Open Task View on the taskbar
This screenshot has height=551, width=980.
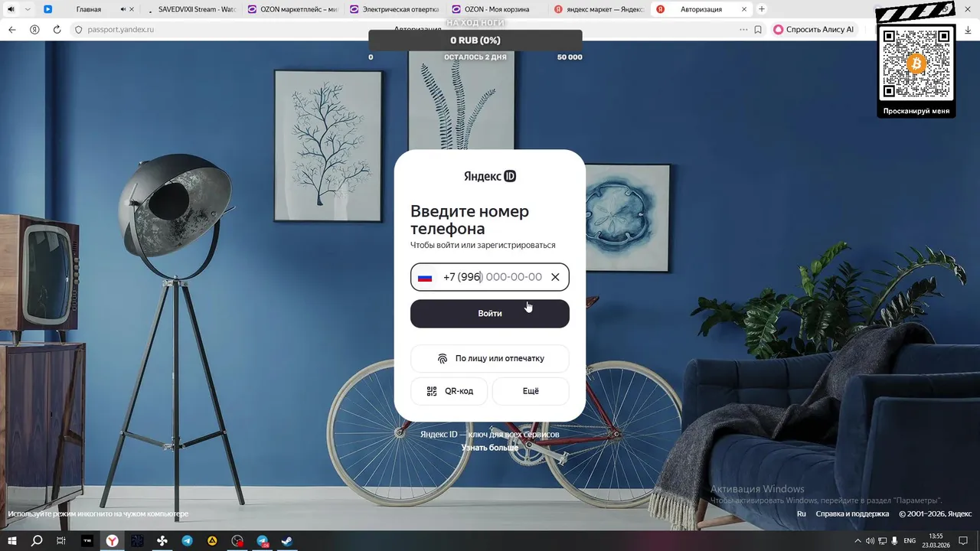pos(61,540)
